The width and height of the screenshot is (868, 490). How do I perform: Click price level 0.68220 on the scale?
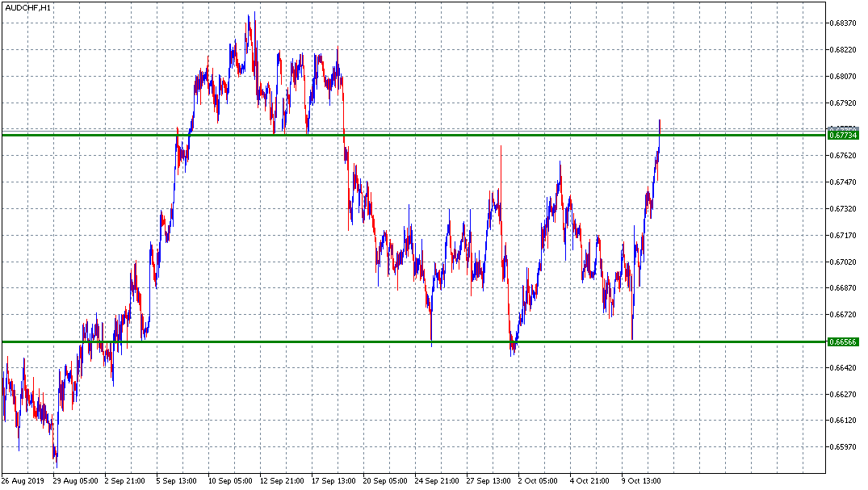[843, 50]
